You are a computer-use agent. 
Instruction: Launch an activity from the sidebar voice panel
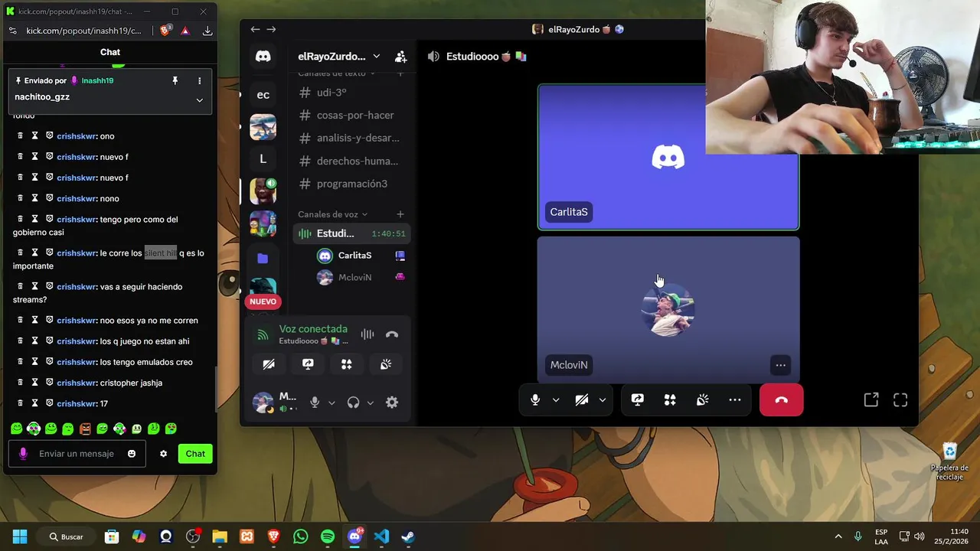pyautogui.click(x=347, y=364)
